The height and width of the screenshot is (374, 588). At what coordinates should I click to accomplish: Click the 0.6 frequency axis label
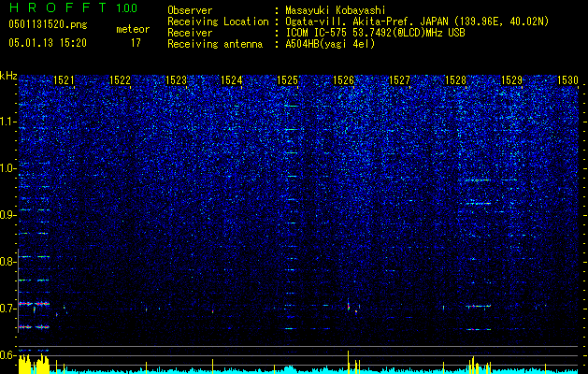click(8, 354)
